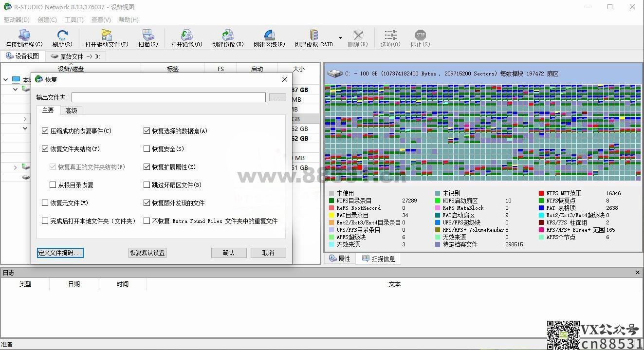644x350 pixels.
Task: Check 完成后打开本地文件夹 option
Action: [45, 221]
